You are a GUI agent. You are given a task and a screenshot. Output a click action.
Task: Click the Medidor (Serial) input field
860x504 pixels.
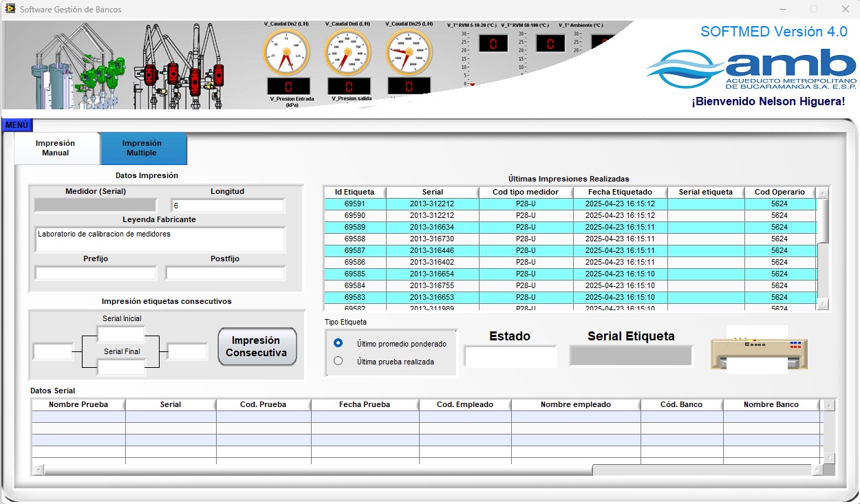[x=96, y=205]
